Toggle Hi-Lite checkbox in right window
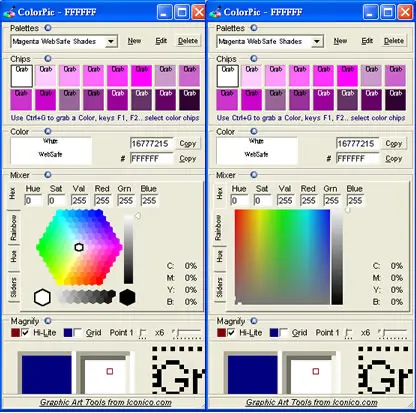The height and width of the screenshot is (413, 416). pos(231,333)
